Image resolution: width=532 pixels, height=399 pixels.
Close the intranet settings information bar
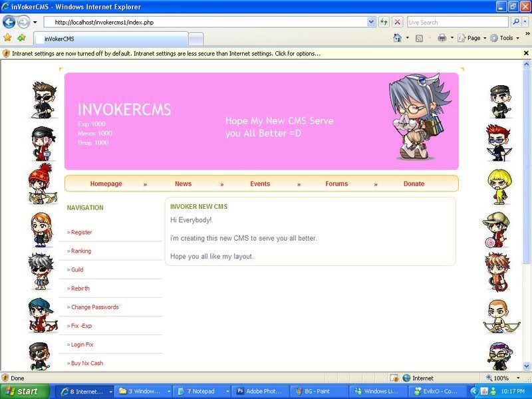point(526,53)
